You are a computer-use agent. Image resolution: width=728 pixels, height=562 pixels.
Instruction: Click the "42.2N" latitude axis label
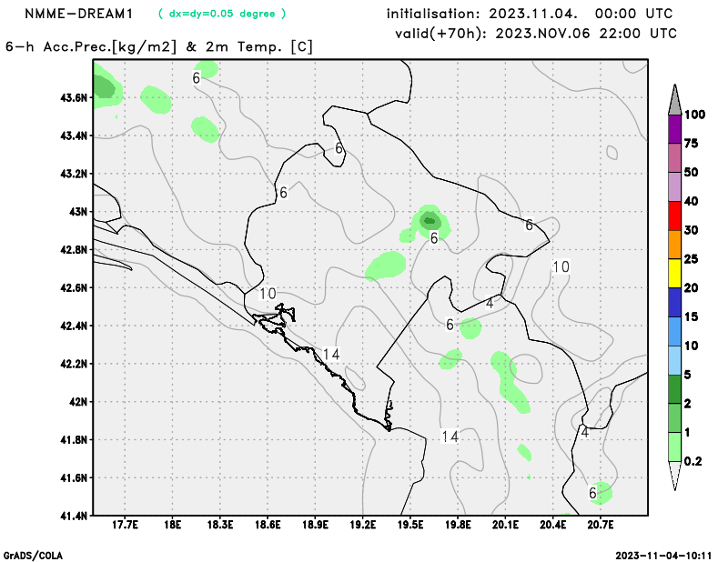(x=74, y=365)
